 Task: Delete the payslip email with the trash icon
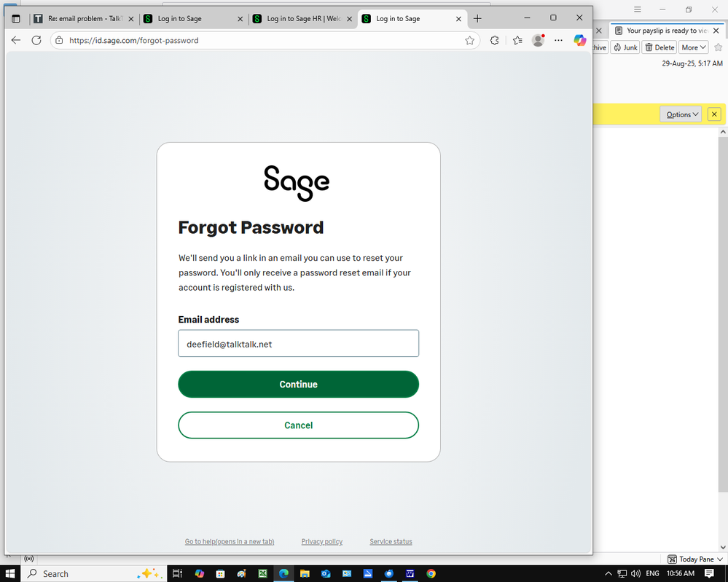658,47
